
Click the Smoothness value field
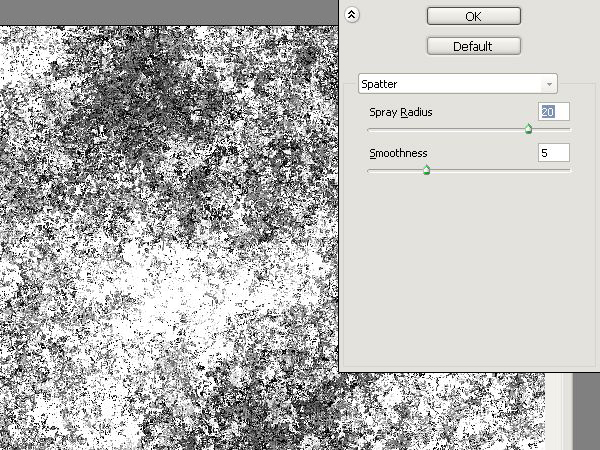pos(553,153)
